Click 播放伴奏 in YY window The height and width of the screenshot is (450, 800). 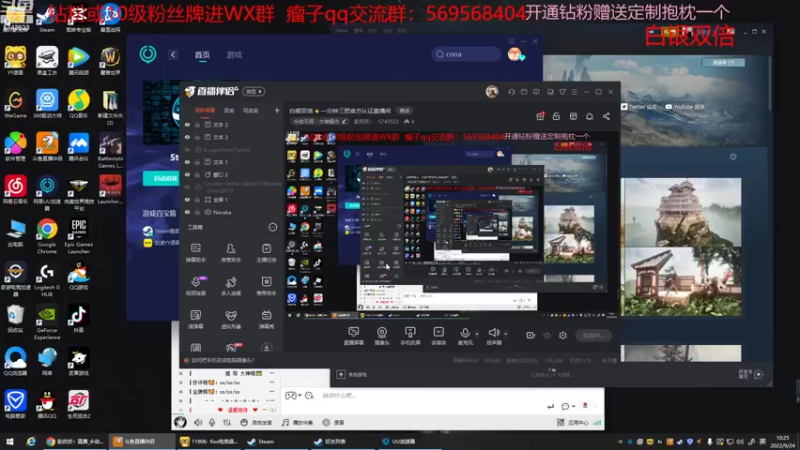298,422
